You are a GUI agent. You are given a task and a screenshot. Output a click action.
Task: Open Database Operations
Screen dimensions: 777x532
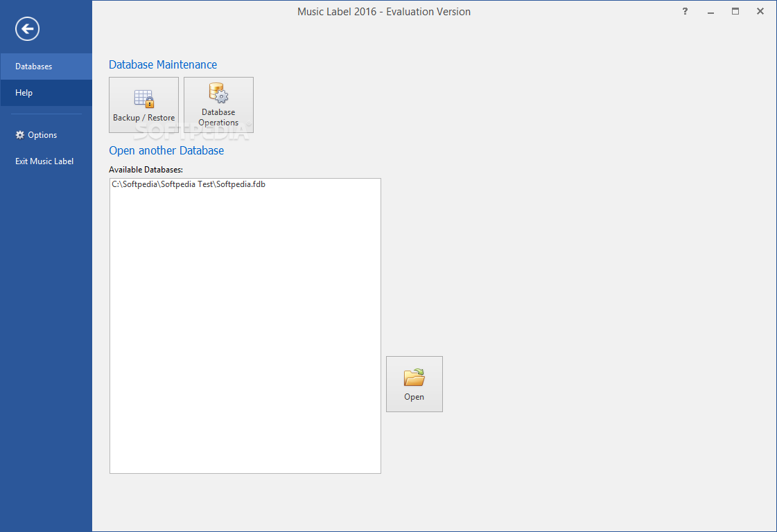tap(218, 105)
